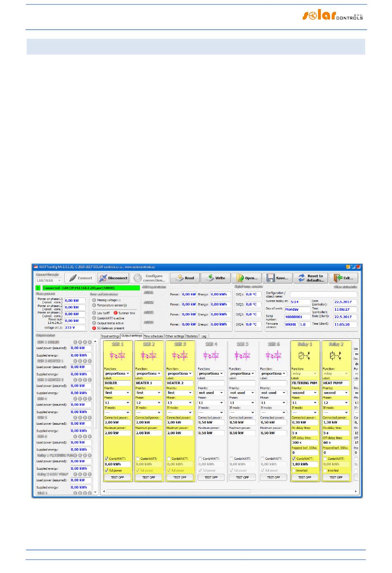
Task: Click the Low tariff indicator light
Action: 94,313
